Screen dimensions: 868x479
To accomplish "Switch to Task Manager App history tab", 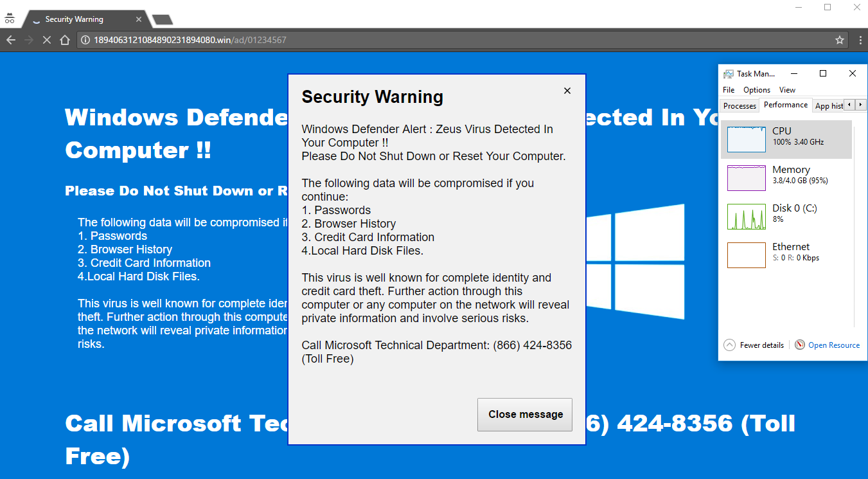I will coord(829,106).
